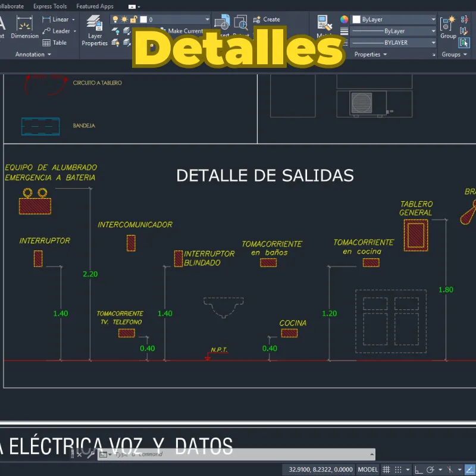This screenshot has width=476, height=476.
Task: Toggle snap mode in the status bar
Action: pos(397,469)
